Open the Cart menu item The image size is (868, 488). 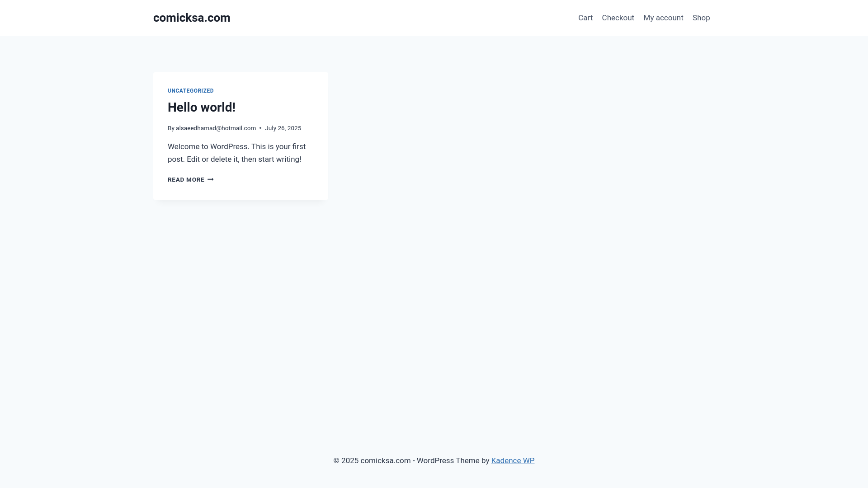pyautogui.click(x=585, y=18)
